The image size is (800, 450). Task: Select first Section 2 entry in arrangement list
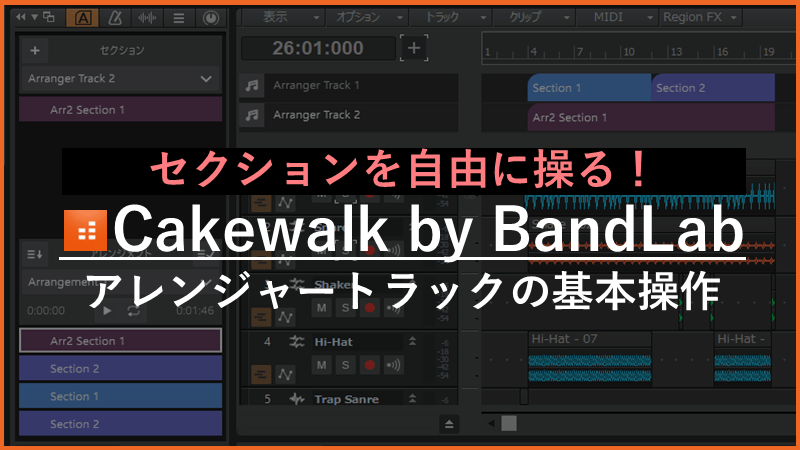point(120,368)
